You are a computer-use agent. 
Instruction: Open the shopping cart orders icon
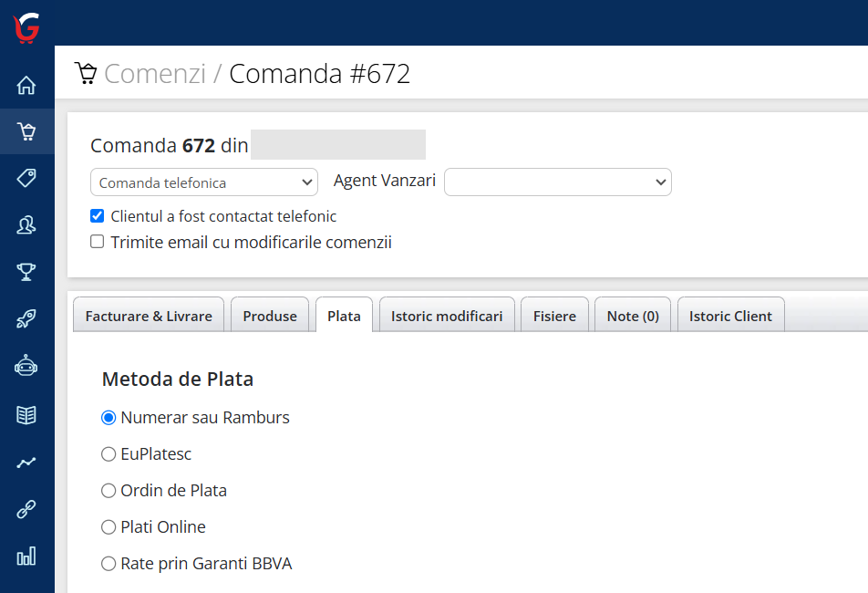[26, 131]
